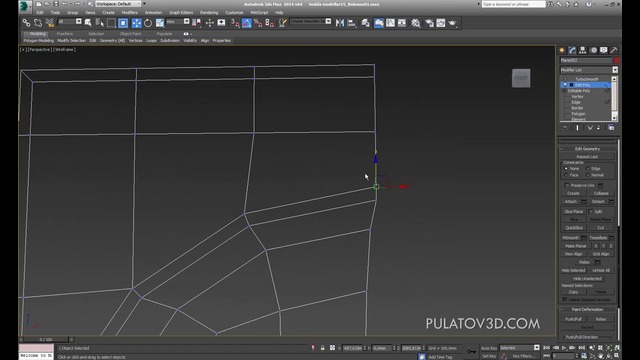Toggle the Split checkbox
640x360 pixels.
point(591,211)
